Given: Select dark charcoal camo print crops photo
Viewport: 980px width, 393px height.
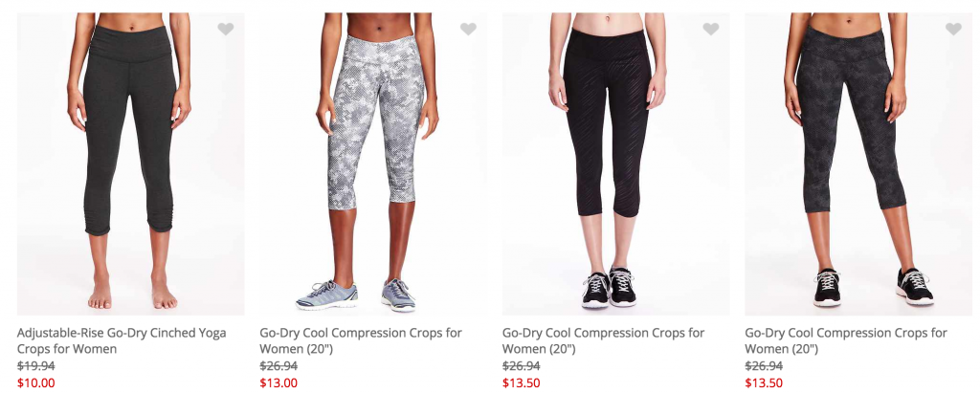Looking at the screenshot, I should [858, 164].
